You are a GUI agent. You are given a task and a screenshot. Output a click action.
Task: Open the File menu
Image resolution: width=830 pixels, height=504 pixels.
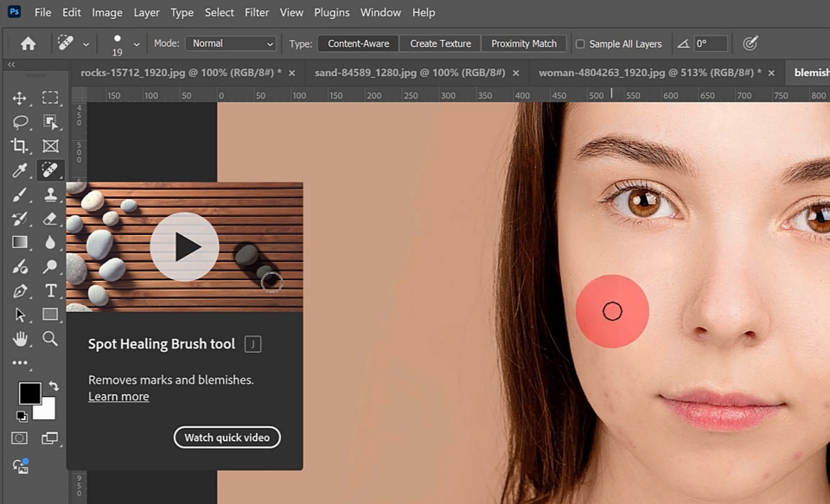click(43, 12)
